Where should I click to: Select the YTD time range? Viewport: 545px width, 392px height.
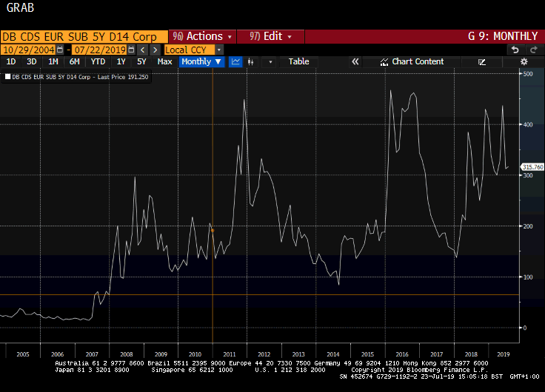point(98,62)
